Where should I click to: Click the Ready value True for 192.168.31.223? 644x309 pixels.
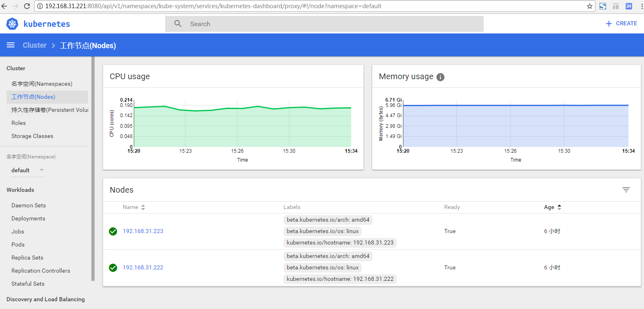[x=450, y=231]
